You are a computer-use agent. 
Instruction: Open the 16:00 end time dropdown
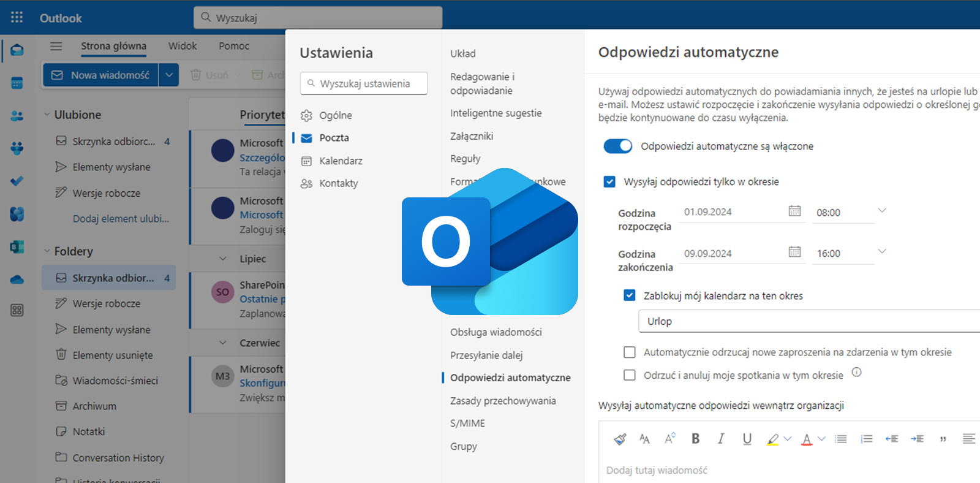tap(881, 252)
